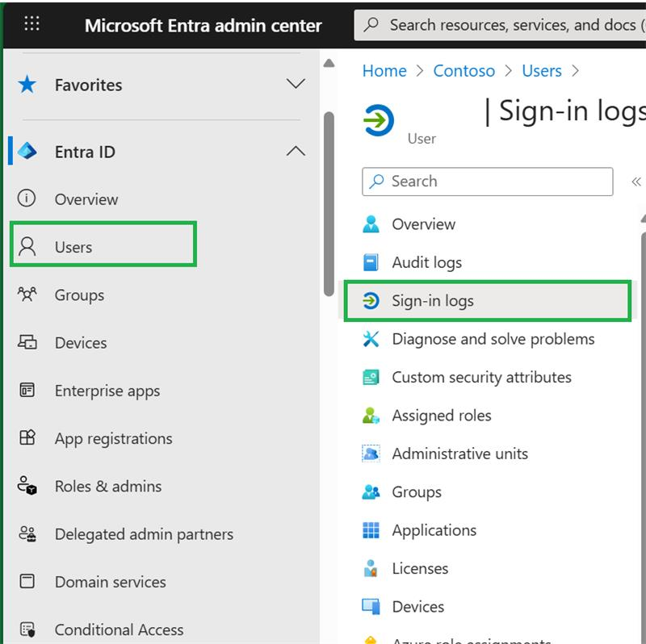This screenshot has height=644, width=646.
Task: Collapse the Entra ID section chevron
Action: (x=296, y=151)
